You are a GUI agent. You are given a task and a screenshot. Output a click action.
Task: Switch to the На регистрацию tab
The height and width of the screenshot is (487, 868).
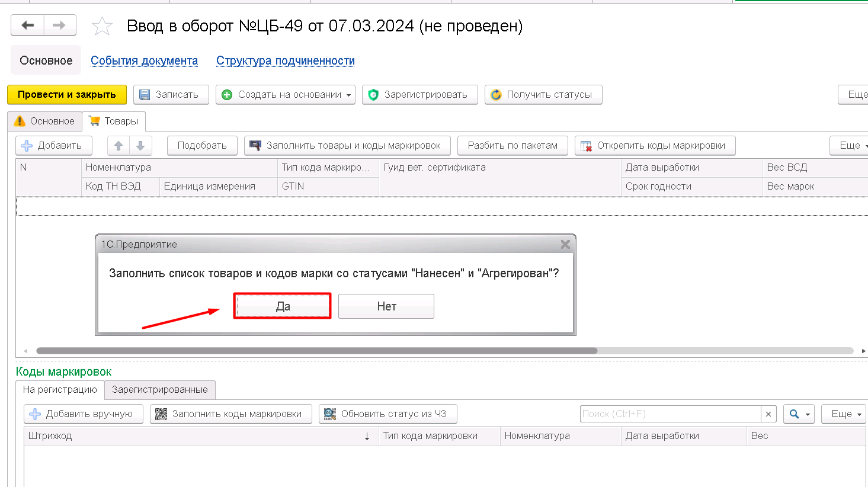coord(60,389)
